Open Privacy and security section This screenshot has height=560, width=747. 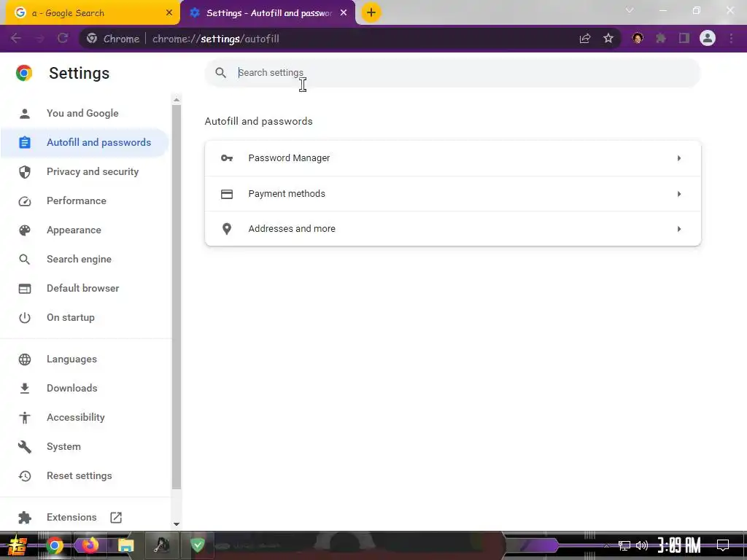click(x=85, y=172)
